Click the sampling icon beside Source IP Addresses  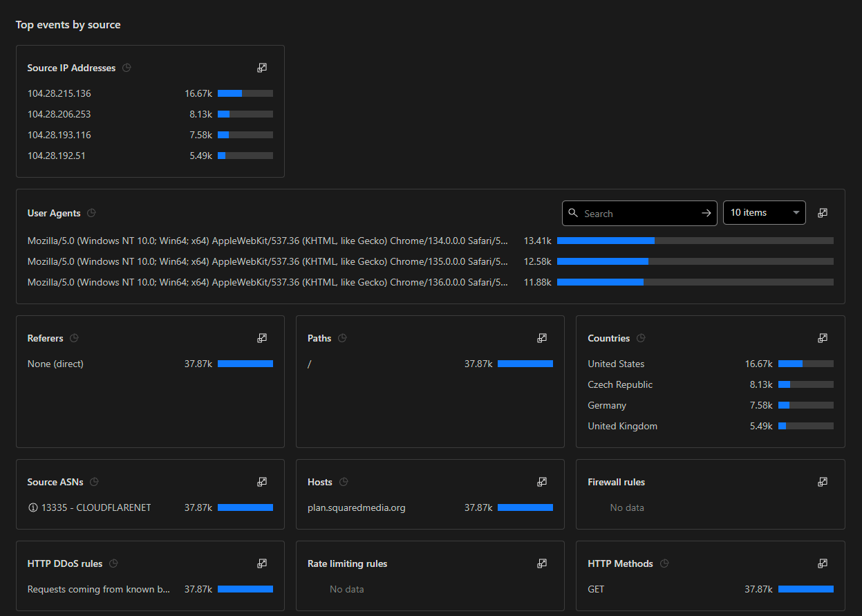click(x=127, y=68)
